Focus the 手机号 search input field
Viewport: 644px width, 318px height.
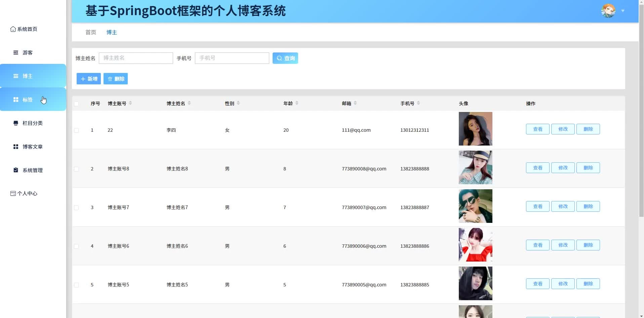point(232,58)
